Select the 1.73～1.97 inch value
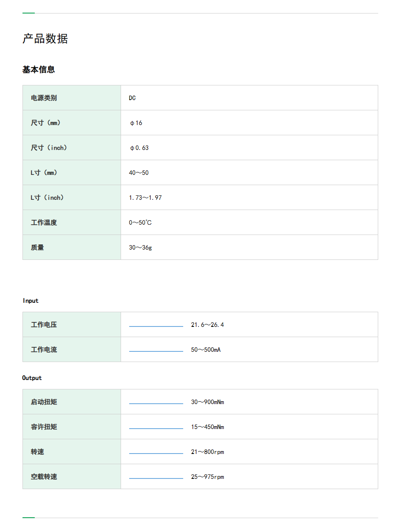This screenshot has width=415, height=532. pos(145,198)
